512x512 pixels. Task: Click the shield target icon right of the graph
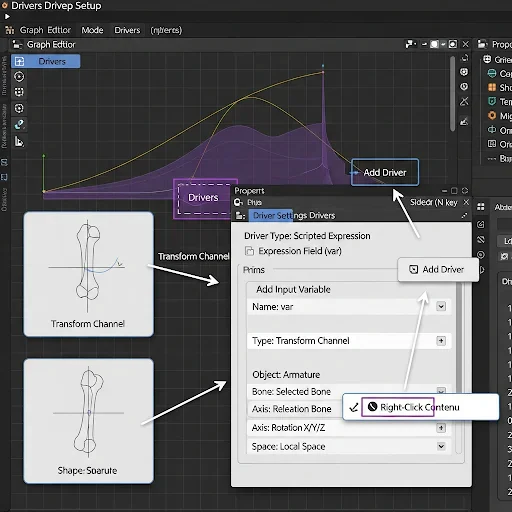pos(464,72)
